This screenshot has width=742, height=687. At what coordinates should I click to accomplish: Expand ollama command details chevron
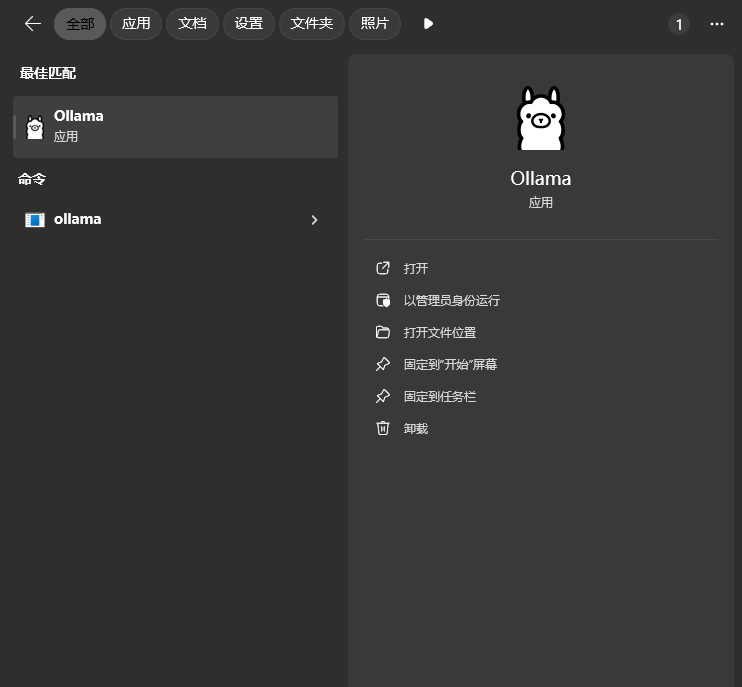314,220
